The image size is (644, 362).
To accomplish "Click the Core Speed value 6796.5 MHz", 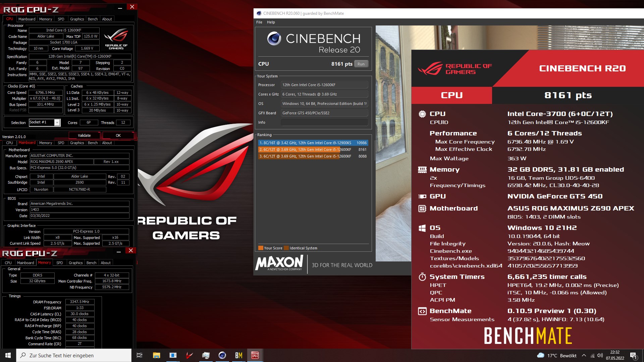I will (x=46, y=93).
